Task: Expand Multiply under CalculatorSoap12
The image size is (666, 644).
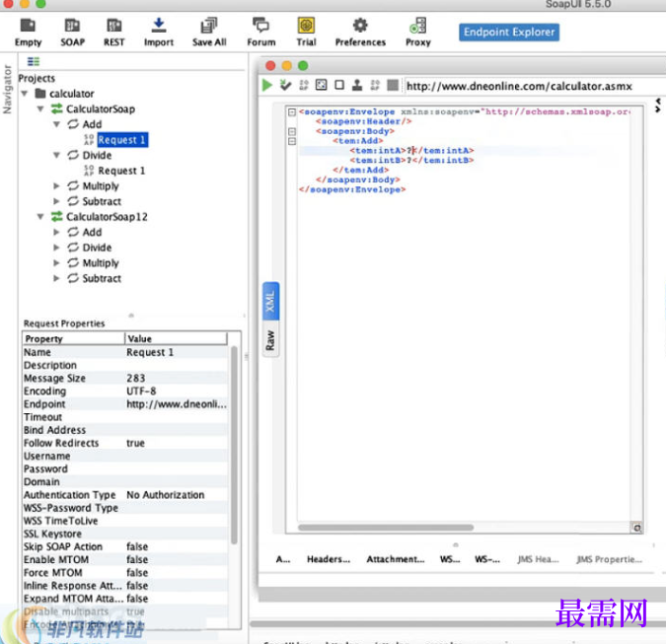Action: coord(56,263)
